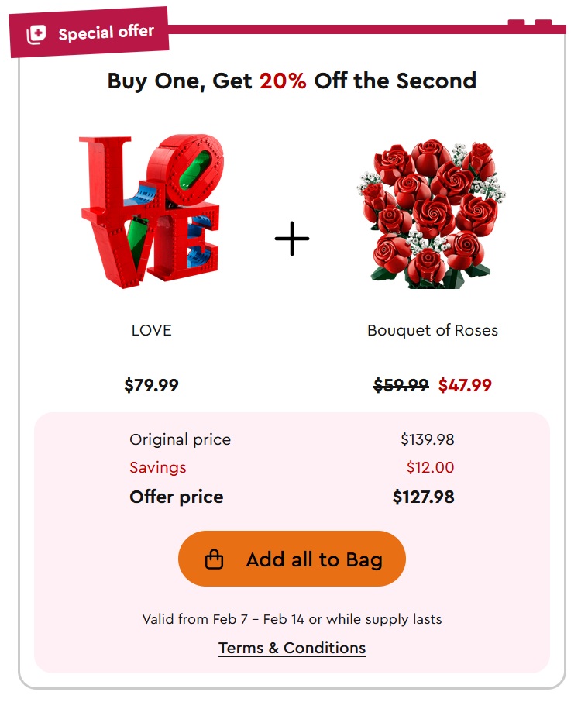
Task: Click the Valid from Feb 7 – Feb 14 text
Action: [292, 619]
